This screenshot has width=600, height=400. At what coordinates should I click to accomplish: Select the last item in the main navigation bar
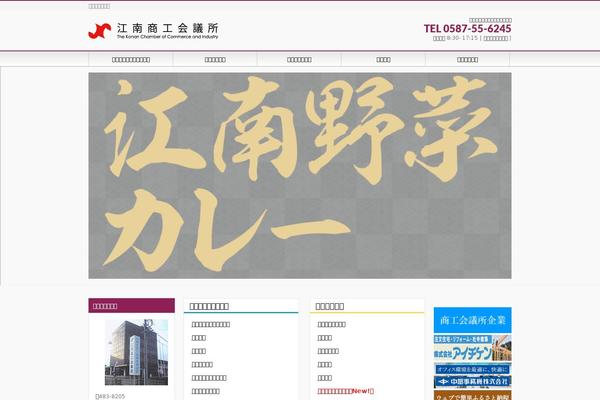pyautogui.click(x=468, y=60)
